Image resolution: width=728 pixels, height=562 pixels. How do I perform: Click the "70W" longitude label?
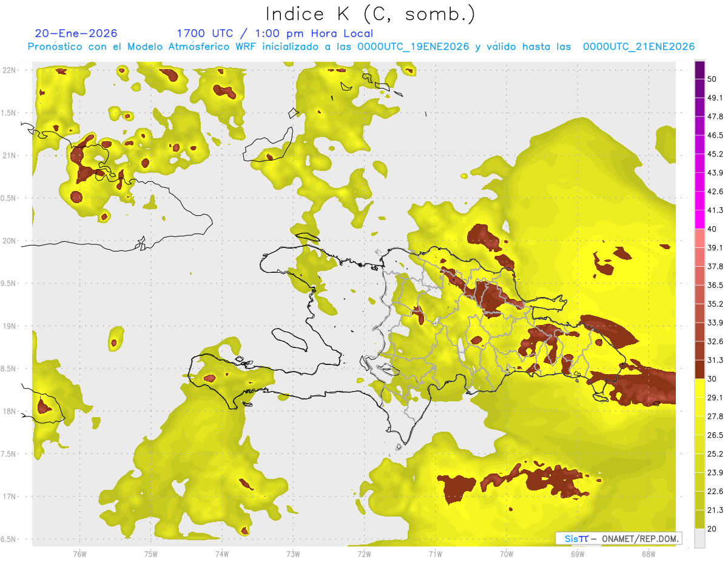point(507,554)
